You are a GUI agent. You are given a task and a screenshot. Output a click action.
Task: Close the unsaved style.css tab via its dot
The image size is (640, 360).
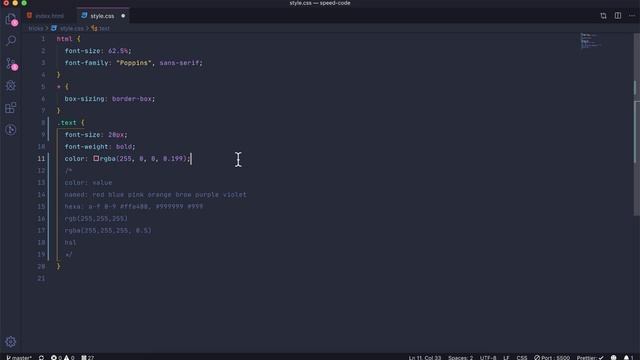[x=123, y=16]
